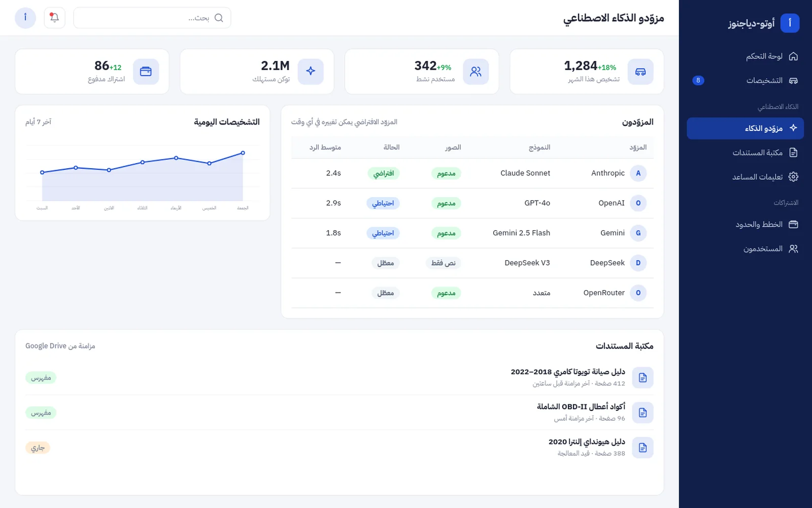Click the معطّل badge in the OpenRouter row
The image size is (812, 508).
tap(386, 293)
